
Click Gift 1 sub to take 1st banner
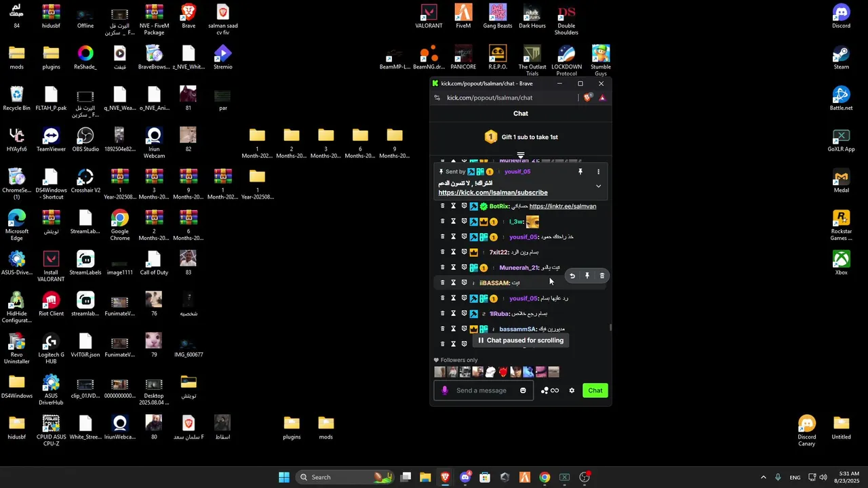click(521, 137)
